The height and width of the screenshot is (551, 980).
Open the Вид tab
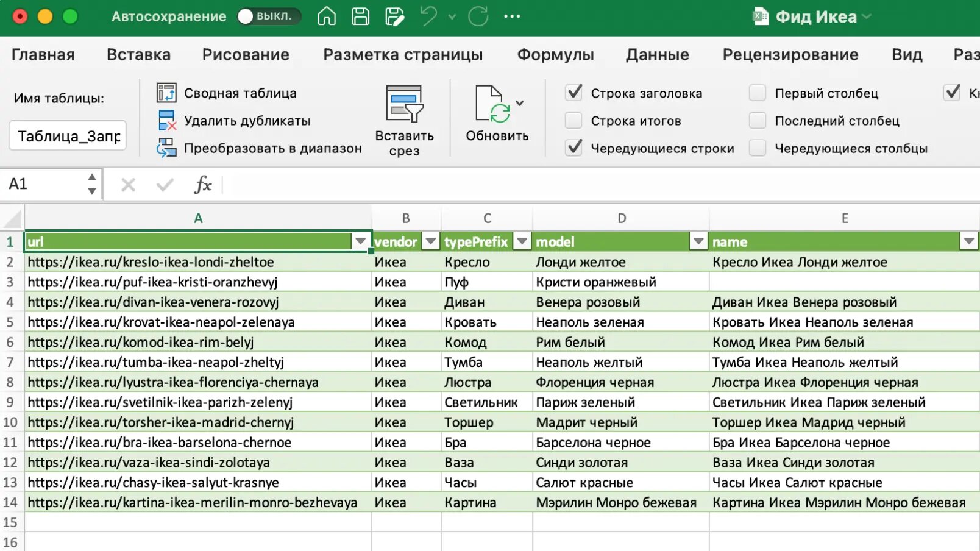tap(907, 55)
